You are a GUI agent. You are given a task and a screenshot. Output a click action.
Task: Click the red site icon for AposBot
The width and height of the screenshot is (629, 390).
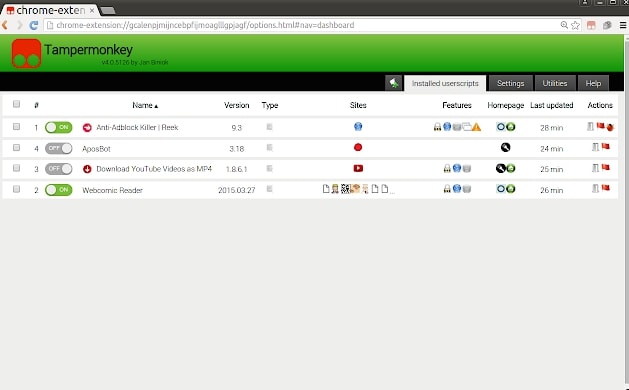point(358,147)
